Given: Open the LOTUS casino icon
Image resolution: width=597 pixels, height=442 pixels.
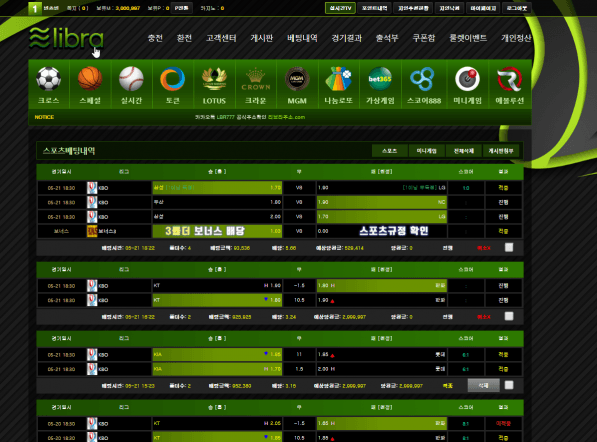Looking at the screenshot, I should (x=214, y=85).
